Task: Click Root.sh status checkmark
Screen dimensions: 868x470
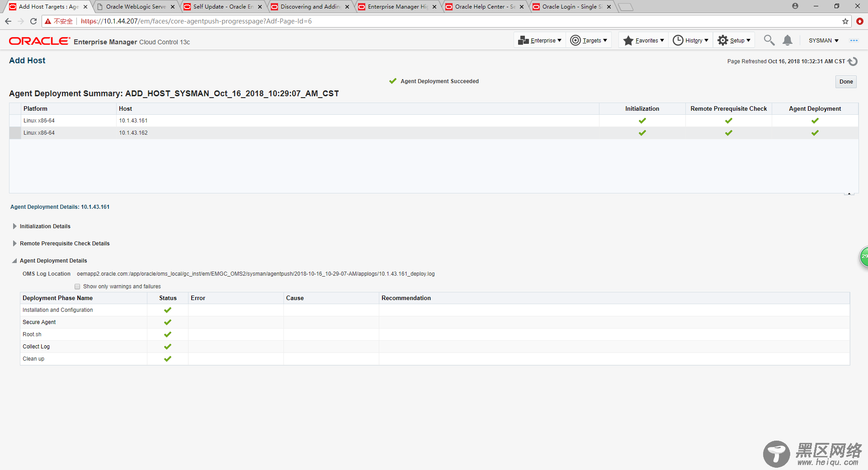Action: [x=168, y=334]
